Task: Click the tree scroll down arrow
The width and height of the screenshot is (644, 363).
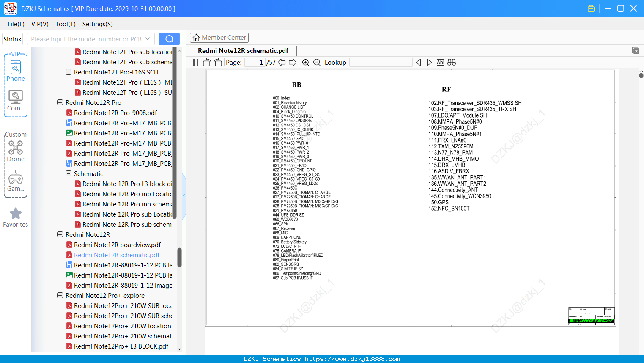Action: (179, 349)
